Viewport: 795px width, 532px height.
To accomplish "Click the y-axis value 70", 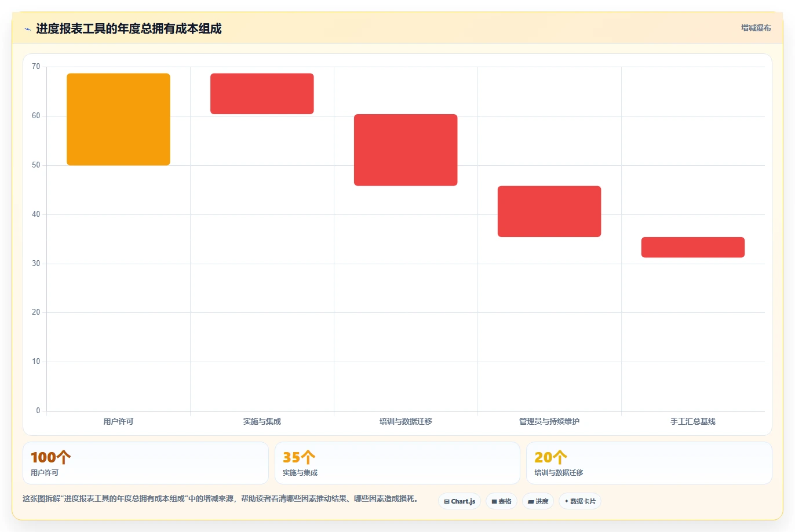I will click(36, 67).
